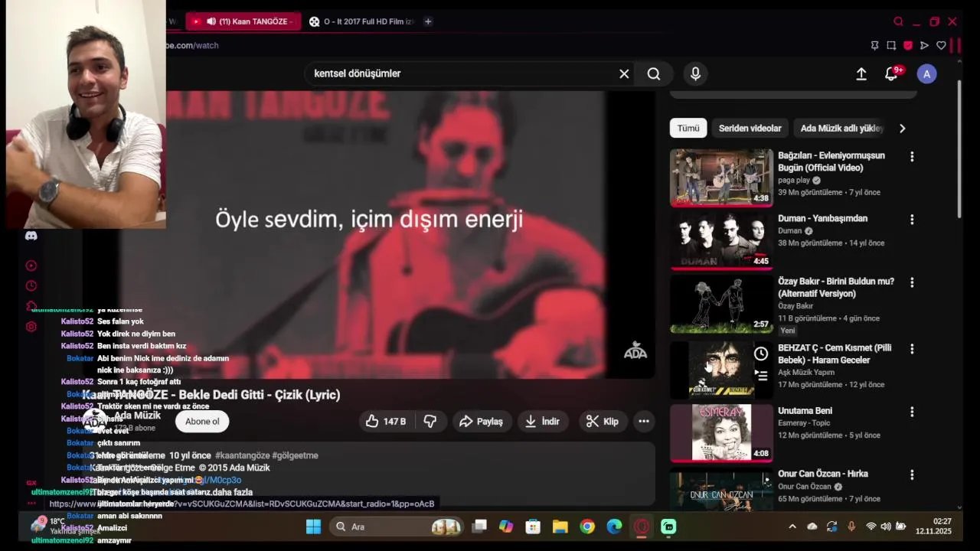
Task: Open options menu for Unutama Beni video
Action: click(x=912, y=412)
